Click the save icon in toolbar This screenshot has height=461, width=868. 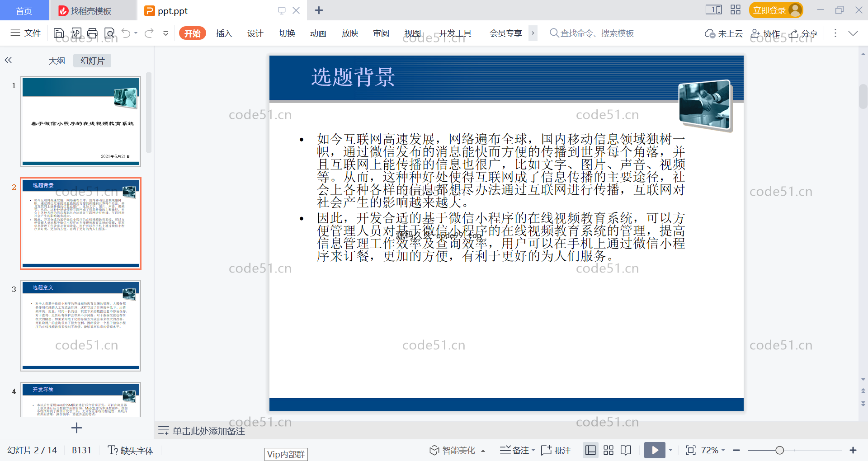click(59, 33)
